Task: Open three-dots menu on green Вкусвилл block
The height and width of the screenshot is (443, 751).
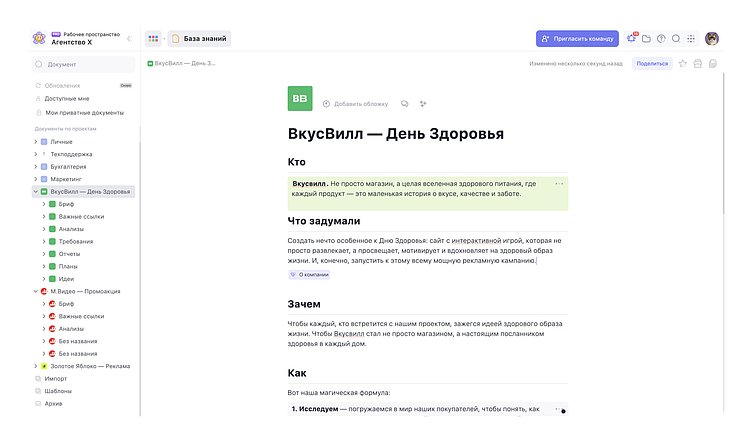Action: tap(559, 184)
